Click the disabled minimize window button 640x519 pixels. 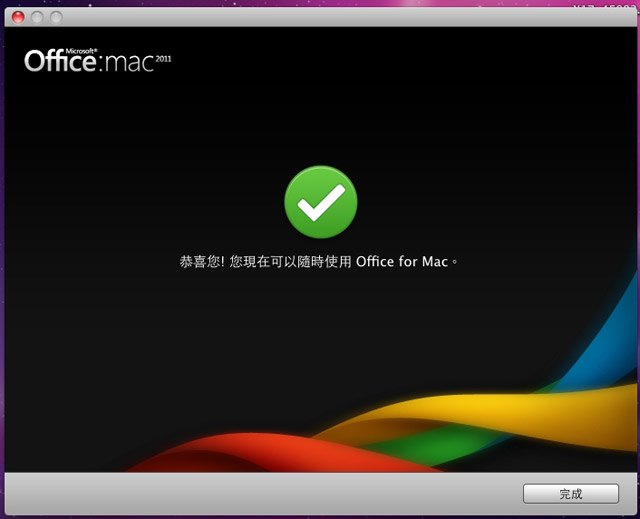point(37,17)
